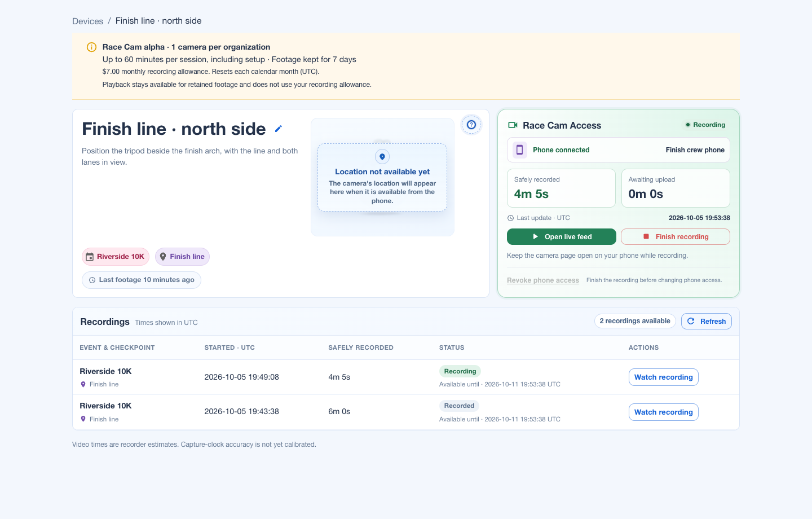Click the Finish line · north side page title

(x=174, y=129)
